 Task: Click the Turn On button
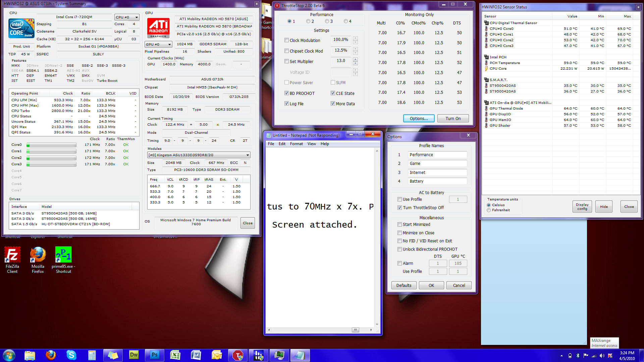tap(453, 118)
